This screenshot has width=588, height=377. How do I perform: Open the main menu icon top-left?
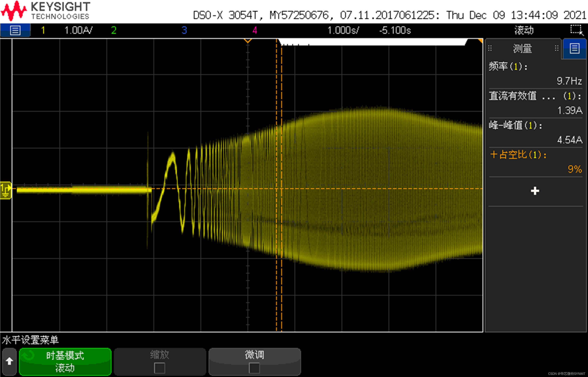coord(15,31)
